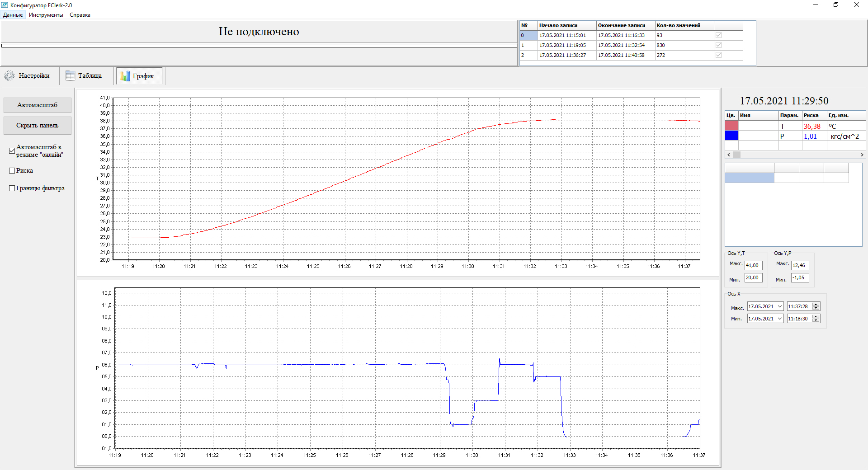Step the X axis Макс. time spinner
The width and height of the screenshot is (868, 470).
[816, 305]
